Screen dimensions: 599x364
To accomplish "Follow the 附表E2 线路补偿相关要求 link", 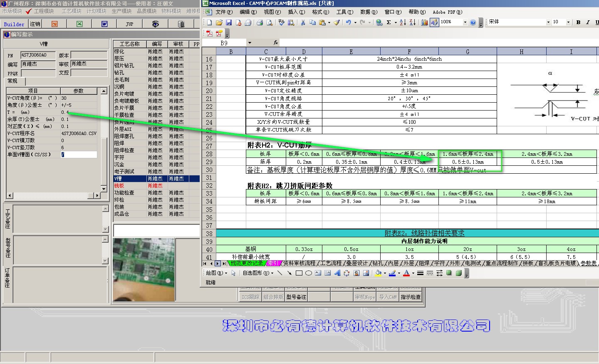I will click(x=424, y=233).
